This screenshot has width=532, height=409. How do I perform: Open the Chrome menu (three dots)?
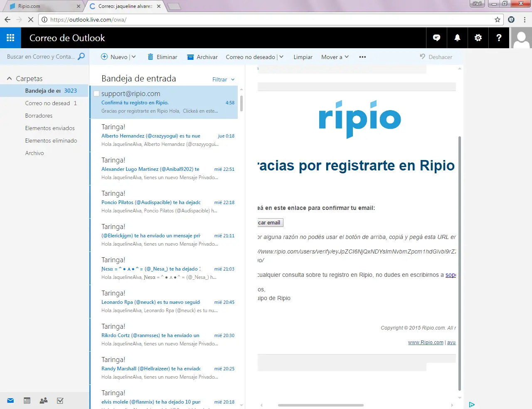tap(525, 20)
